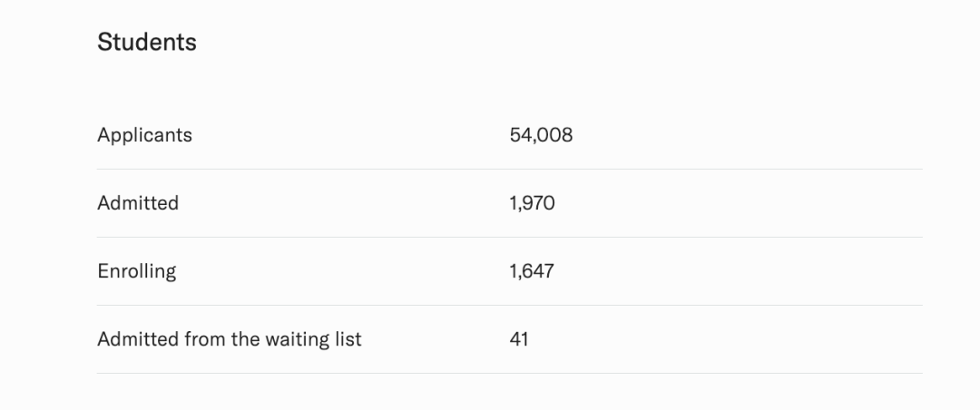Click the blank space between Enrolling and 1,647

click(342, 271)
